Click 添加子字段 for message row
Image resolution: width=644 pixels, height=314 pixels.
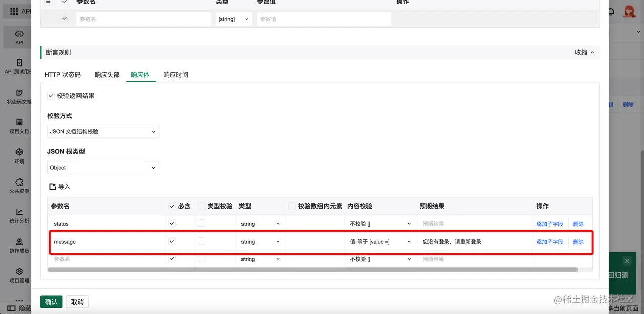(550, 242)
